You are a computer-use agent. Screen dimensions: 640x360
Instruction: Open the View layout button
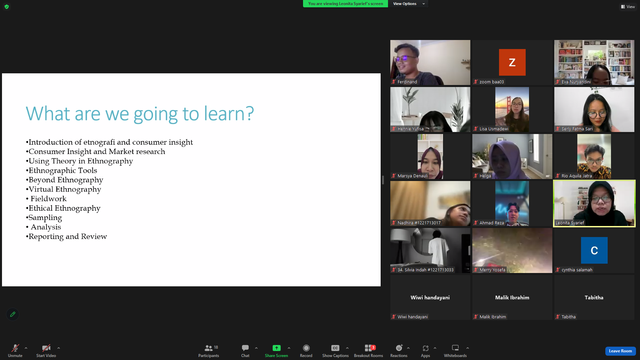click(x=628, y=7)
